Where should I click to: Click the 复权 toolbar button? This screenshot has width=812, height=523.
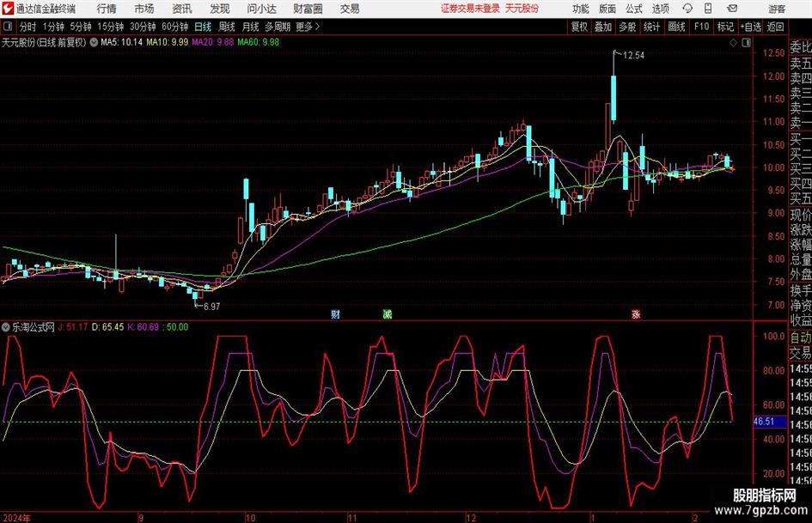point(579,27)
